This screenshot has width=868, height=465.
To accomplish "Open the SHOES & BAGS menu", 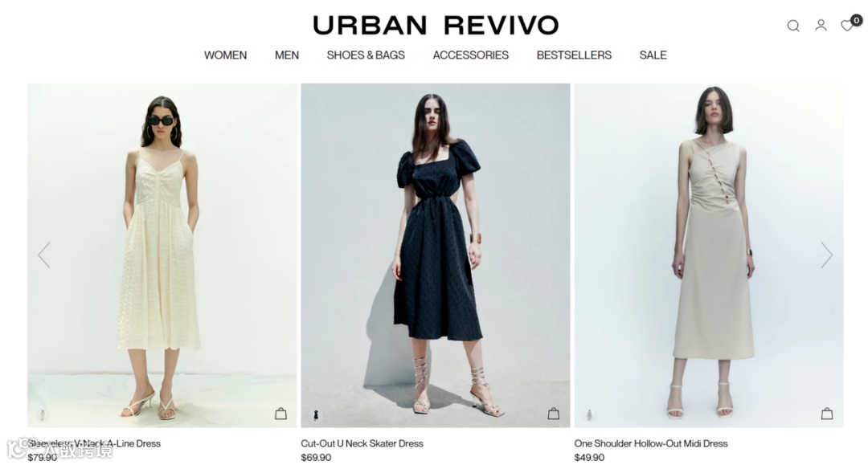I will tap(366, 55).
